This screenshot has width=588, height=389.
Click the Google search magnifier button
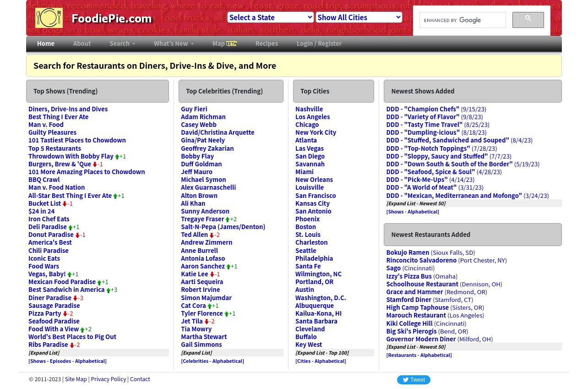point(528,20)
